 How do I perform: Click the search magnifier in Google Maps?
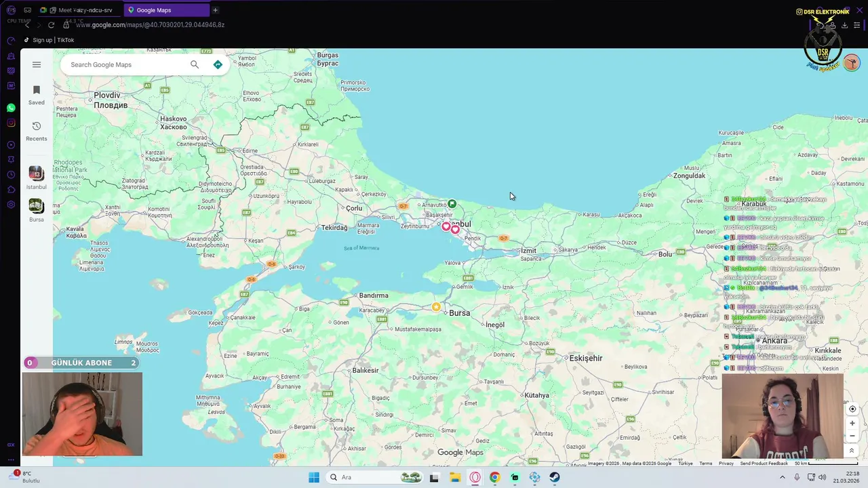[x=195, y=64]
